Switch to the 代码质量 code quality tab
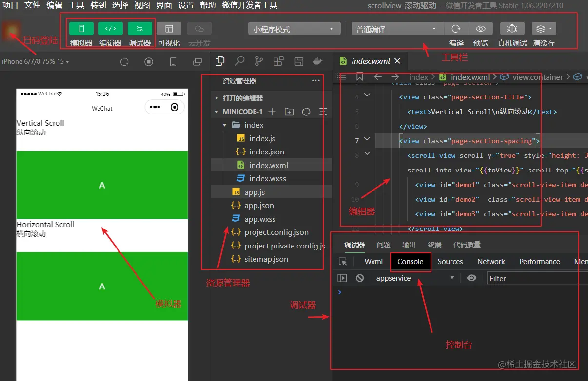Screen dimensions: 588x381 click(467, 245)
